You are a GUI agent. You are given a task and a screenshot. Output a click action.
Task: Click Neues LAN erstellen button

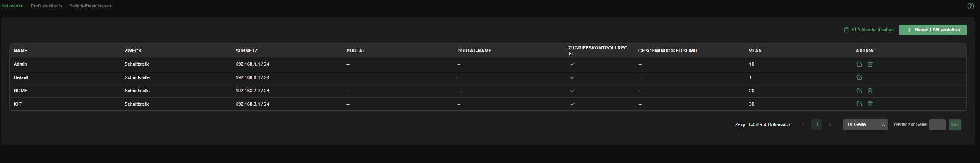(933, 30)
